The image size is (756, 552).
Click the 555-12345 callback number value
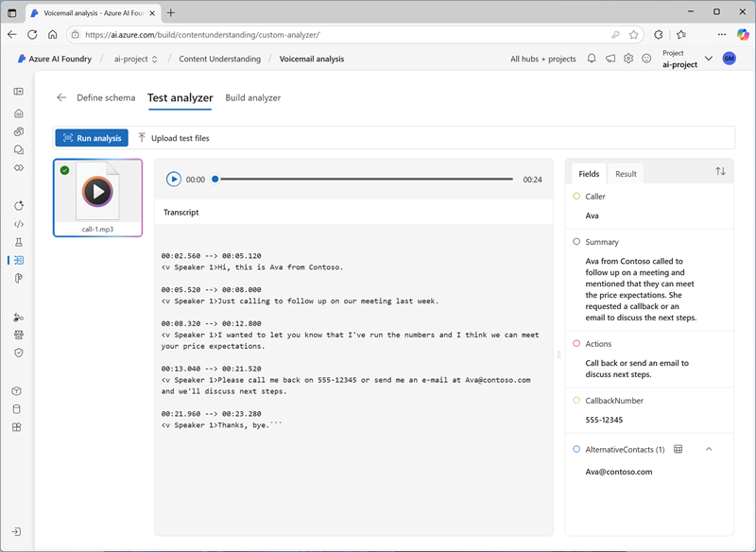(604, 420)
